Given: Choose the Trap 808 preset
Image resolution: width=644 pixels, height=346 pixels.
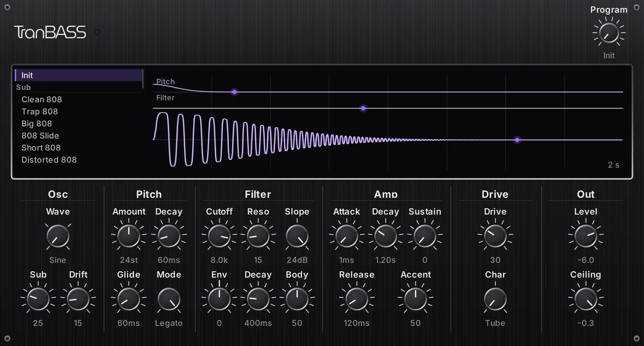Looking at the screenshot, I should click(79, 111).
